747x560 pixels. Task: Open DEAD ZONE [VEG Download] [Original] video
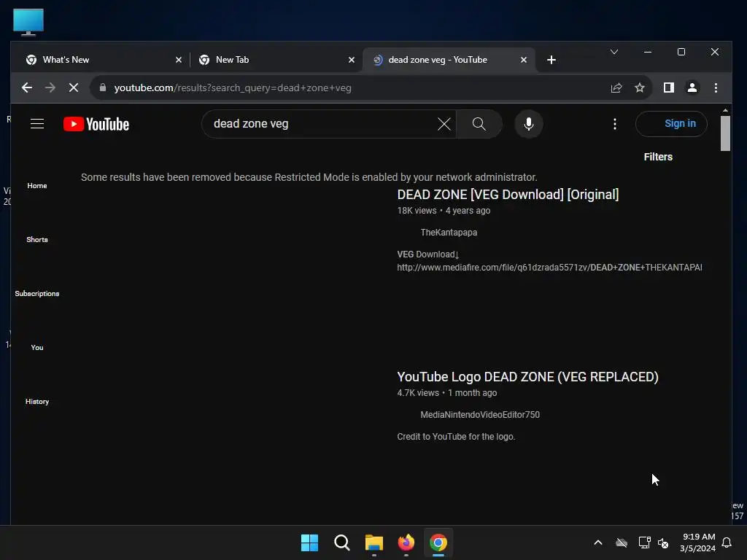(508, 195)
